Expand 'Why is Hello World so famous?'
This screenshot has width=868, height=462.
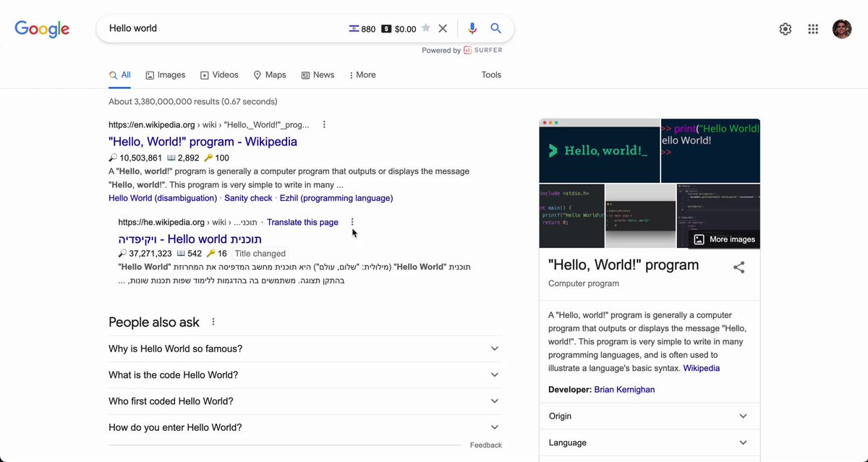point(305,348)
